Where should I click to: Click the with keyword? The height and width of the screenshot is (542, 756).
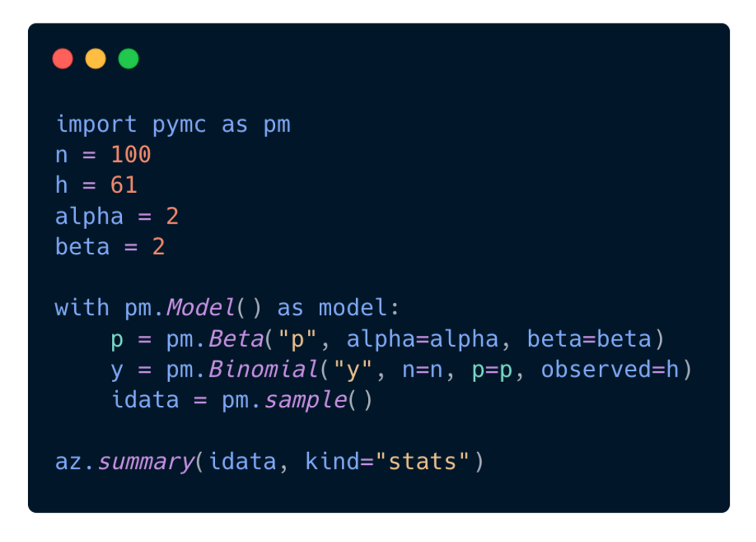(x=82, y=308)
